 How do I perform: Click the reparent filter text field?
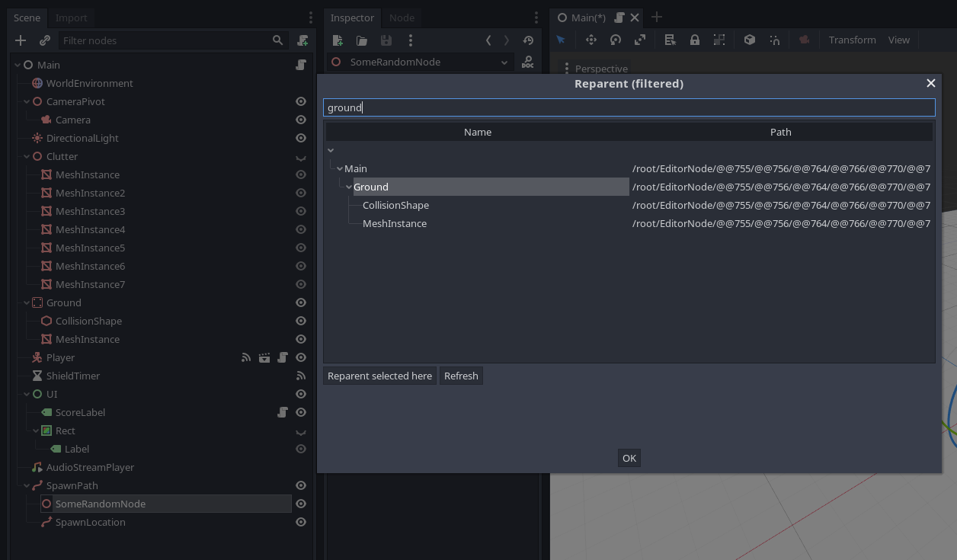tap(629, 107)
